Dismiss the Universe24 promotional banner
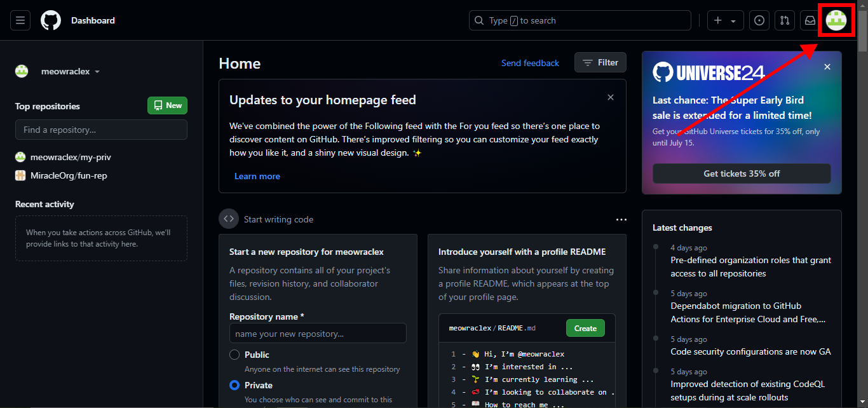The image size is (868, 408). click(827, 67)
